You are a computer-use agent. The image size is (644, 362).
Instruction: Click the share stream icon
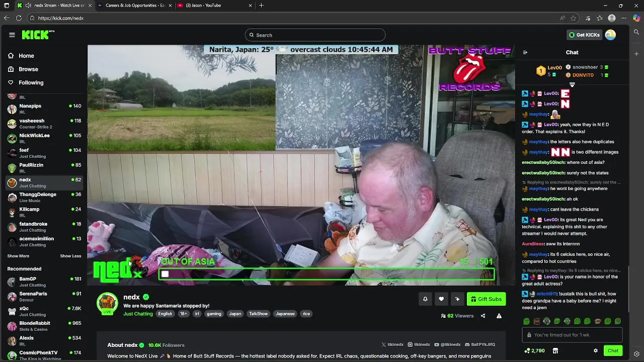tap(483, 316)
